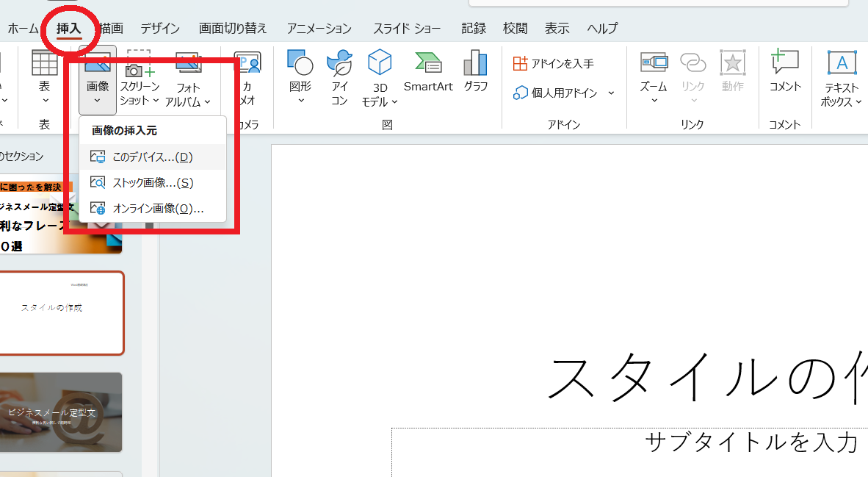Open the アニメーション ribbon tab

click(x=319, y=28)
